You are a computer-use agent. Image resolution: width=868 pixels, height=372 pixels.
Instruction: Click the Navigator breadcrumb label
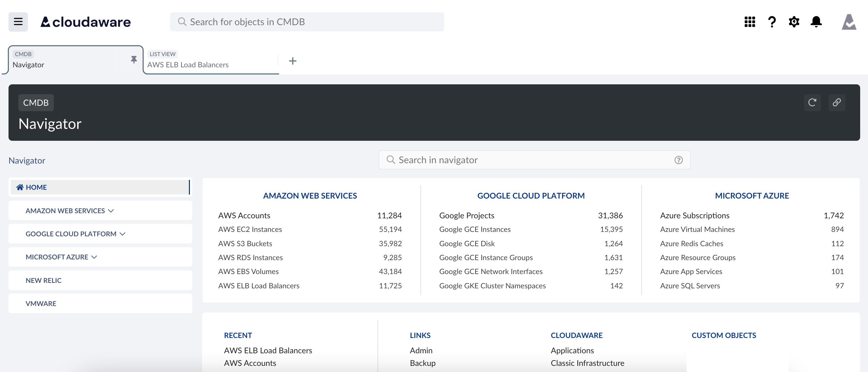click(27, 160)
